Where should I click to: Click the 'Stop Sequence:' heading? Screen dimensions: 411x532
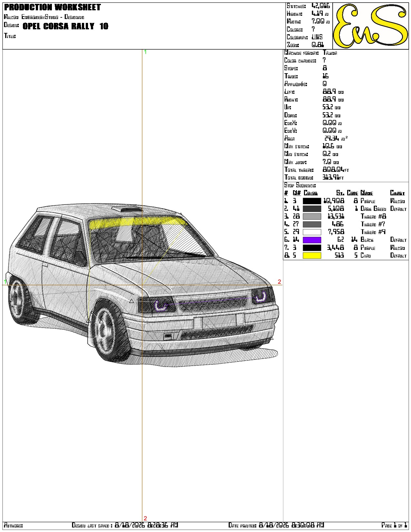300,185
